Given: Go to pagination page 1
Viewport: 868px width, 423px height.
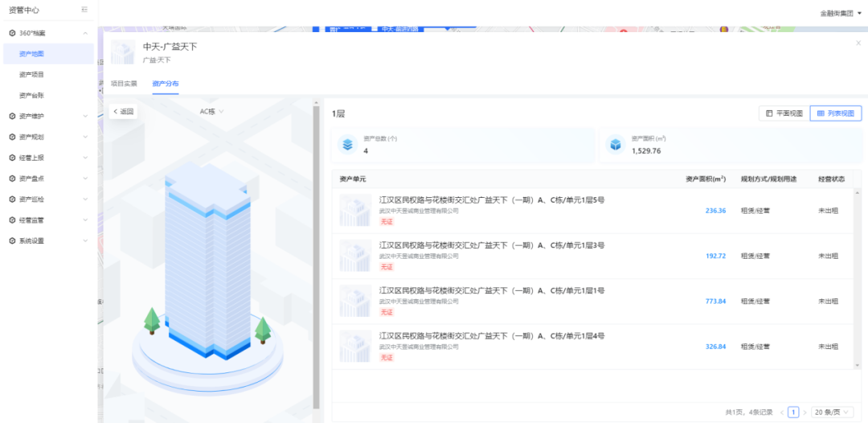Looking at the screenshot, I should pyautogui.click(x=793, y=412).
